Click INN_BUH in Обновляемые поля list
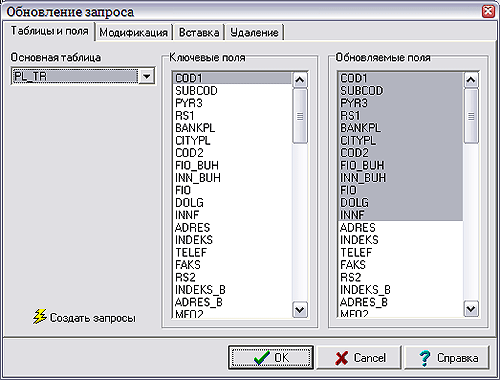Screen dimensions: 500x380 401,178
